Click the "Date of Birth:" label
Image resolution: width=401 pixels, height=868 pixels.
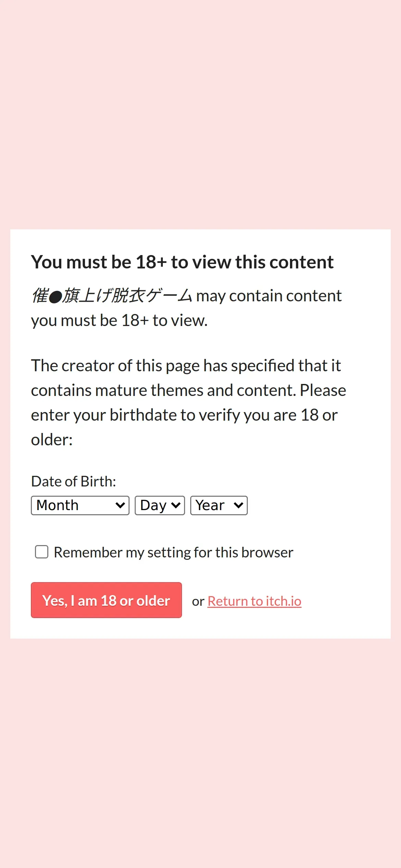coord(73,481)
